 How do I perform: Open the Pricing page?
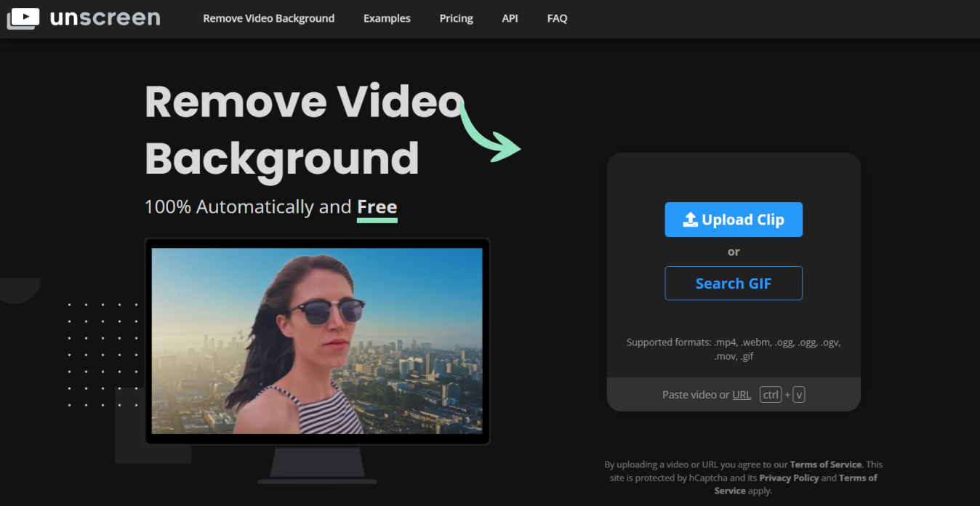click(x=456, y=18)
